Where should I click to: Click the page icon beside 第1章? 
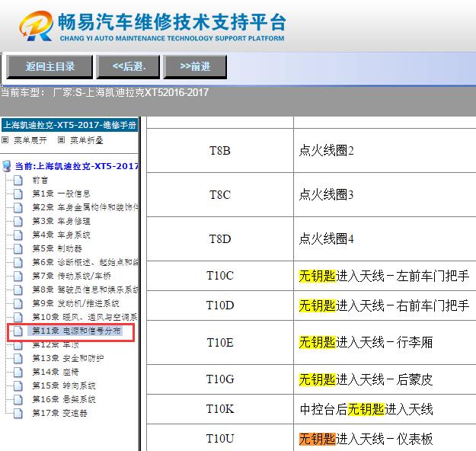coord(18,194)
